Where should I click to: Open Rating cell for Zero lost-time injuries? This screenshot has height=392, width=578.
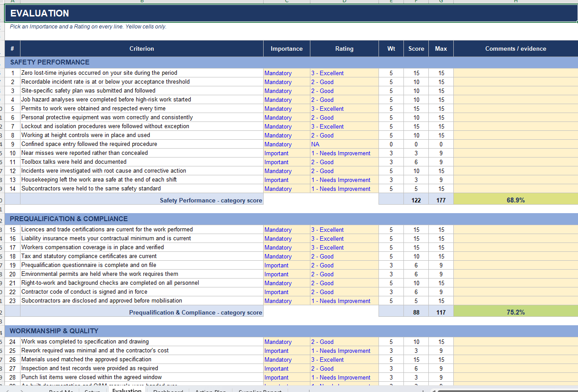coord(344,73)
